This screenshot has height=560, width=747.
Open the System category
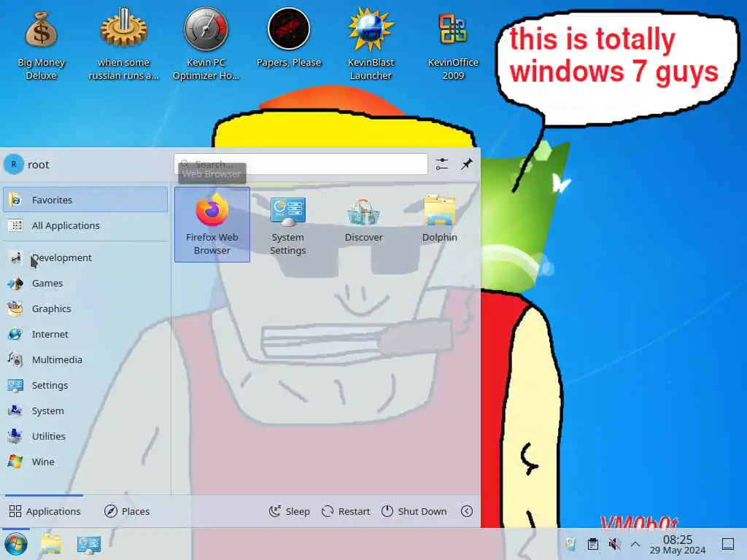click(85, 411)
